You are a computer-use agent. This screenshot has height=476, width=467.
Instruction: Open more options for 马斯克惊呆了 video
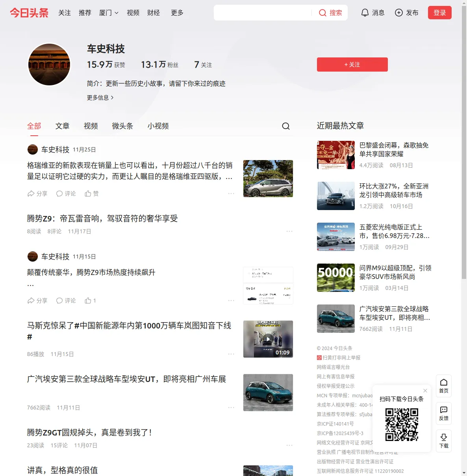pos(231,354)
